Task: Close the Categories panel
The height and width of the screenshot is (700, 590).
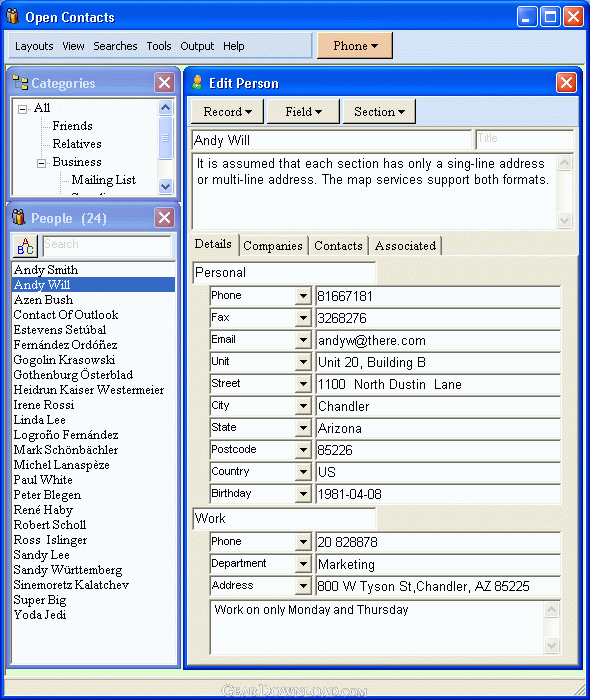Action: pyautogui.click(x=165, y=83)
